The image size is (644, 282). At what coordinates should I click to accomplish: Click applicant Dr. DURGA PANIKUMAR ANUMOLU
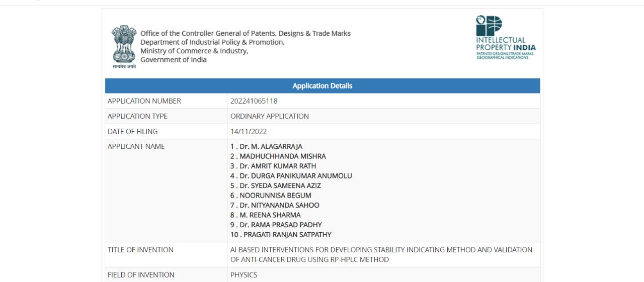(291, 176)
